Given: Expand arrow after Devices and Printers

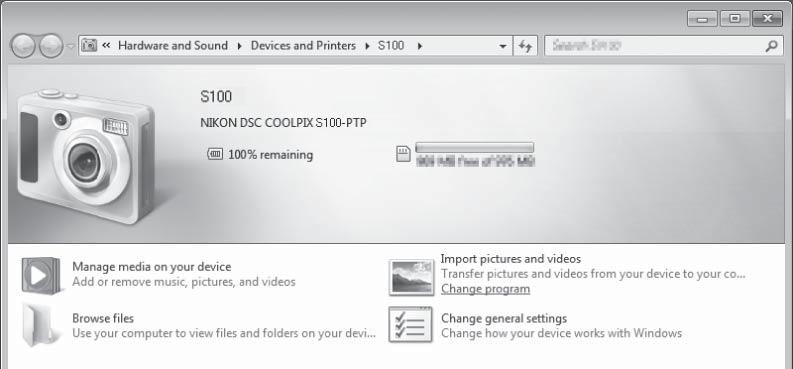Looking at the screenshot, I should click(367, 46).
